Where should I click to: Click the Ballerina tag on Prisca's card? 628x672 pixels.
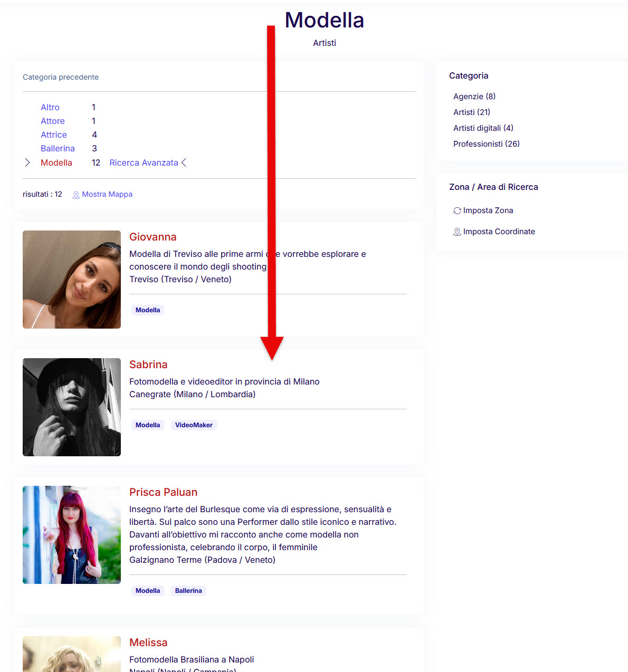pyautogui.click(x=188, y=591)
